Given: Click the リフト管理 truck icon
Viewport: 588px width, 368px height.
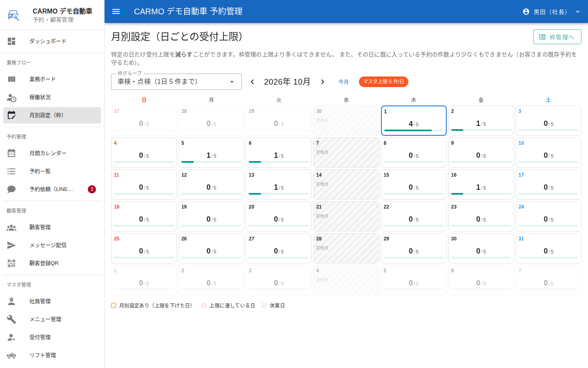Looking at the screenshot, I should (x=11, y=355).
